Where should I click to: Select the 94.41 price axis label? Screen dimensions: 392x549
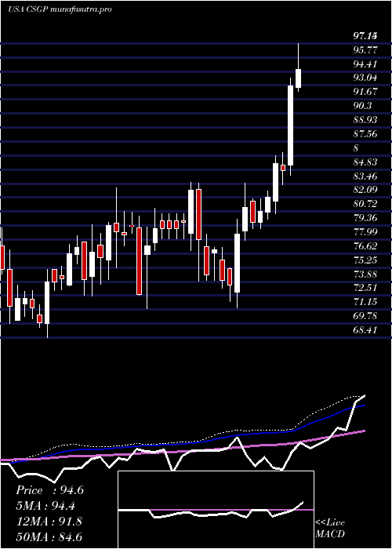pyautogui.click(x=365, y=64)
